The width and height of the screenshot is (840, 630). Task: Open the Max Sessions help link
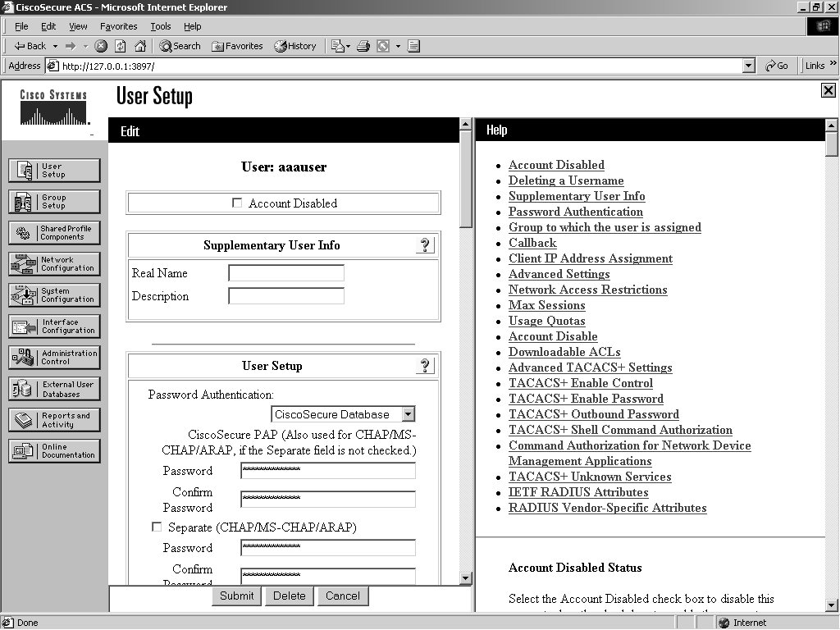click(546, 305)
